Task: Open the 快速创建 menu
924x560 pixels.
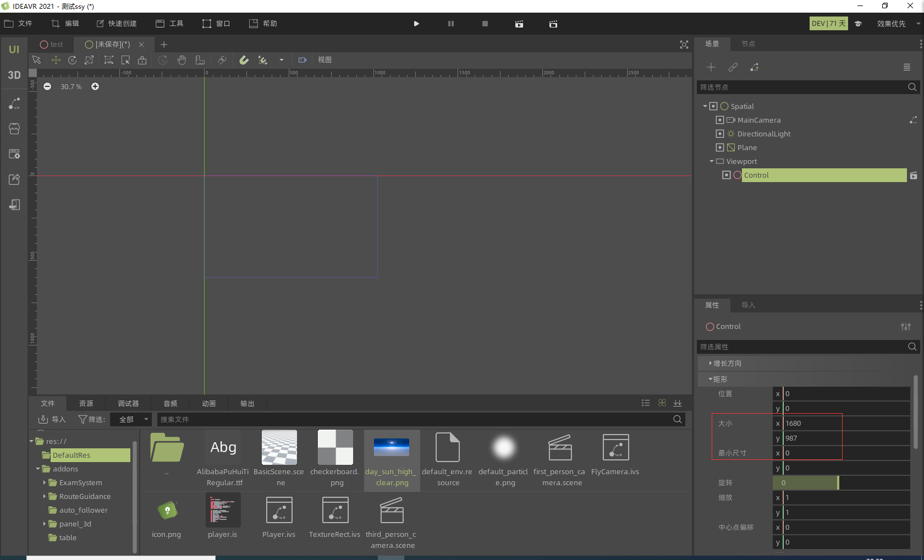Action: [117, 24]
